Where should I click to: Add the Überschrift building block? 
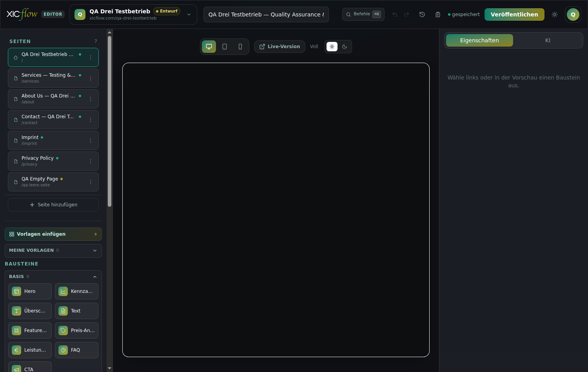coord(30,311)
